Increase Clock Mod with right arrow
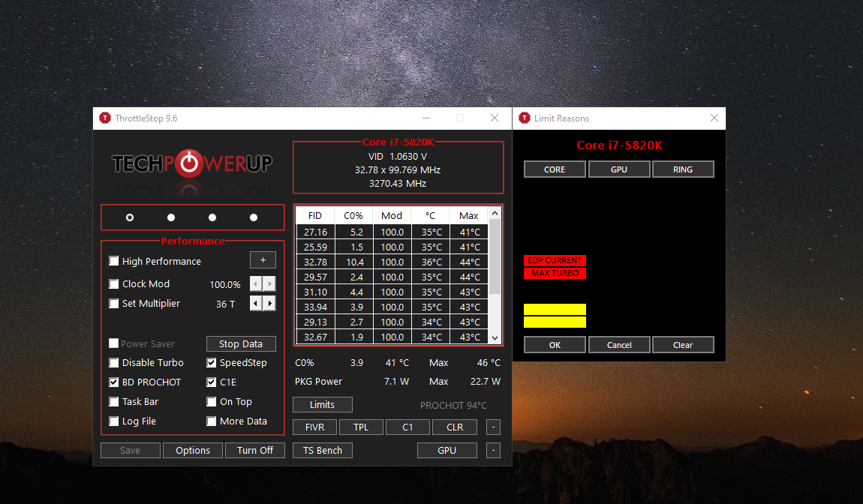 tap(269, 284)
